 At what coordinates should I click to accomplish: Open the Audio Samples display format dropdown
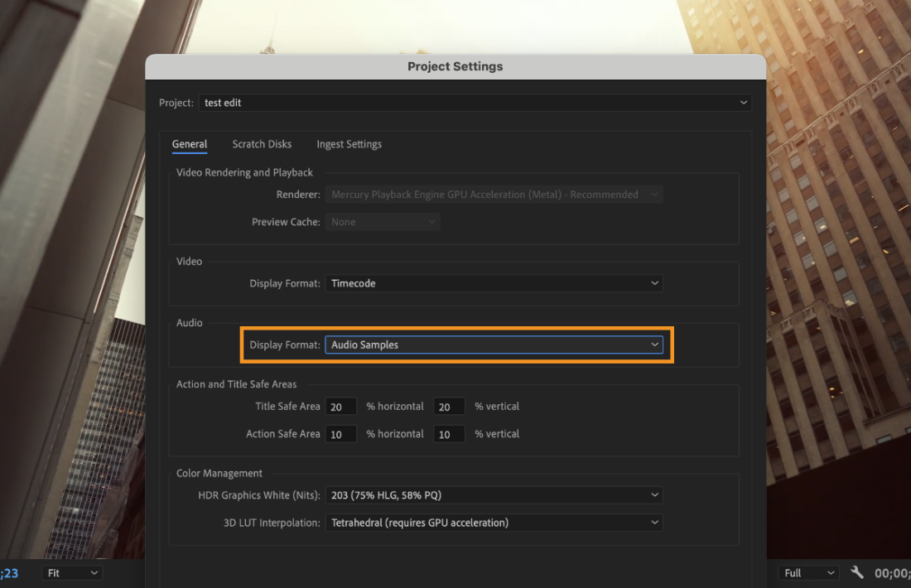494,345
